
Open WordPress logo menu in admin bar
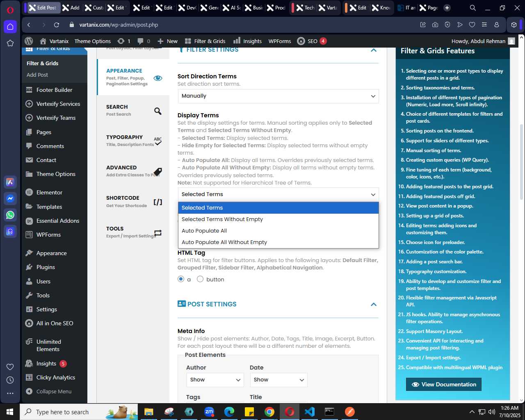(29, 41)
